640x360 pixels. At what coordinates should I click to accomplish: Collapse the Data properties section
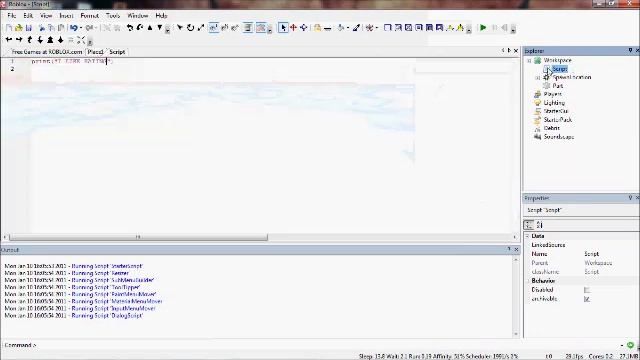point(527,236)
